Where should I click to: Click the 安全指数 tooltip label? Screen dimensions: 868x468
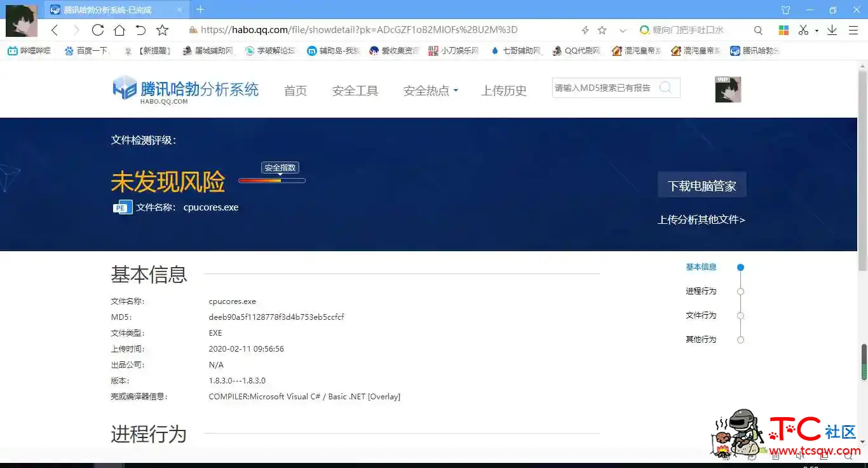coord(280,168)
